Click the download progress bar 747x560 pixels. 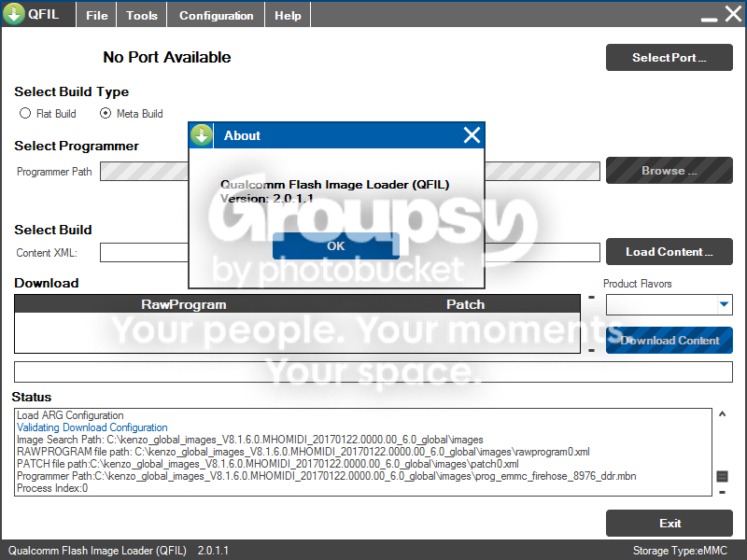point(373,371)
